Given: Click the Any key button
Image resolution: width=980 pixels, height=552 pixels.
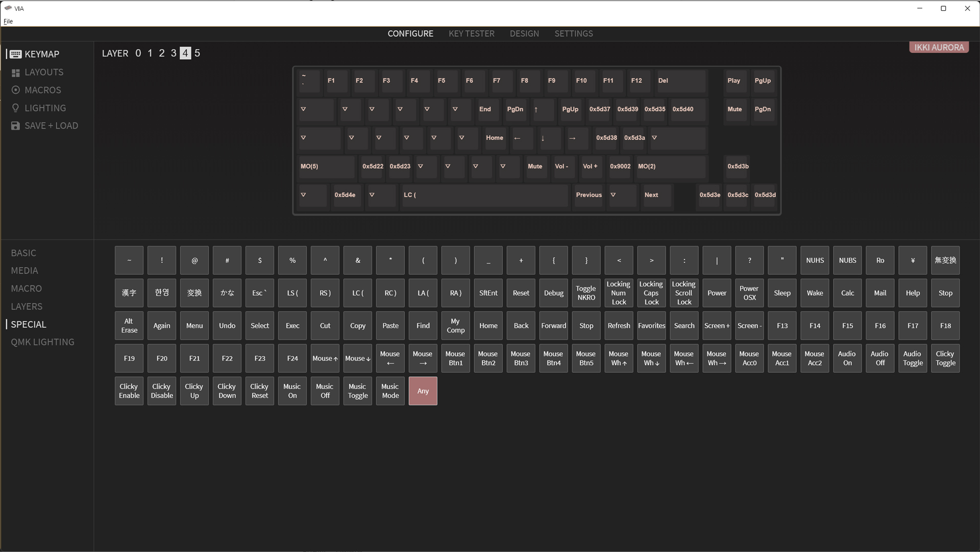Looking at the screenshot, I should pyautogui.click(x=423, y=391).
